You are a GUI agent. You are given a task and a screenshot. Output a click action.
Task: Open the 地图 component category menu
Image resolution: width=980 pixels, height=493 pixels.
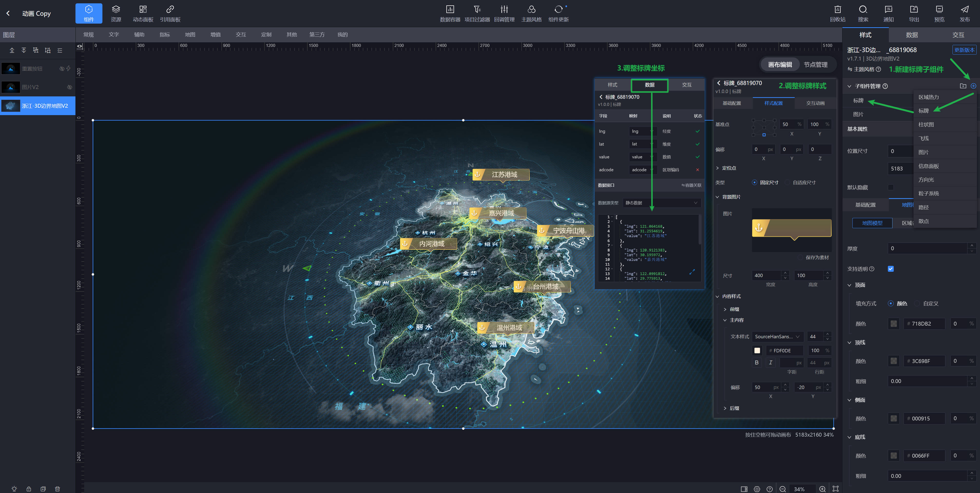(x=190, y=35)
